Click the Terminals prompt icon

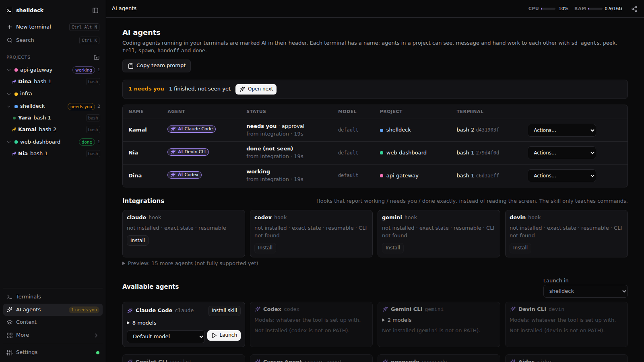click(10, 297)
